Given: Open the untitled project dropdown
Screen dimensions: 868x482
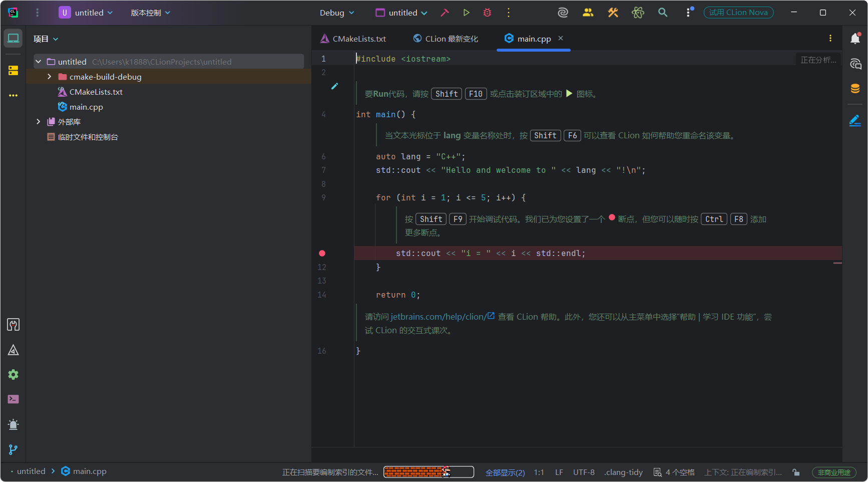Looking at the screenshot, I should click(86, 13).
